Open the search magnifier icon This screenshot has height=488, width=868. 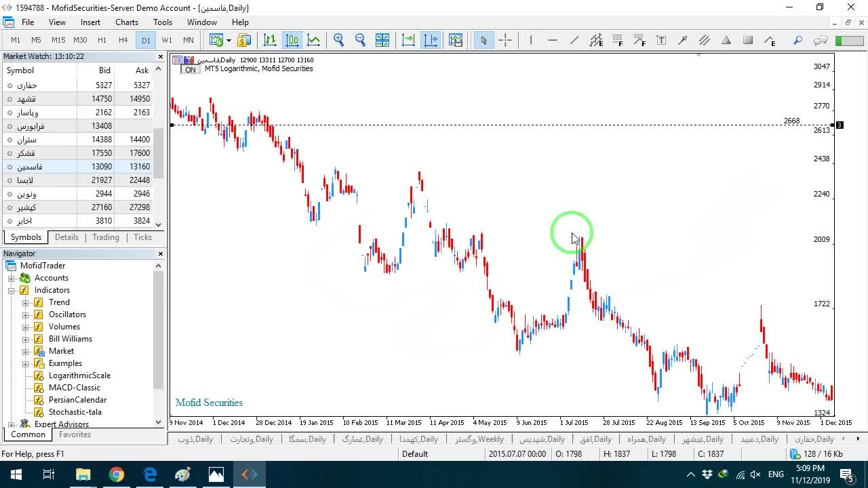pos(798,40)
